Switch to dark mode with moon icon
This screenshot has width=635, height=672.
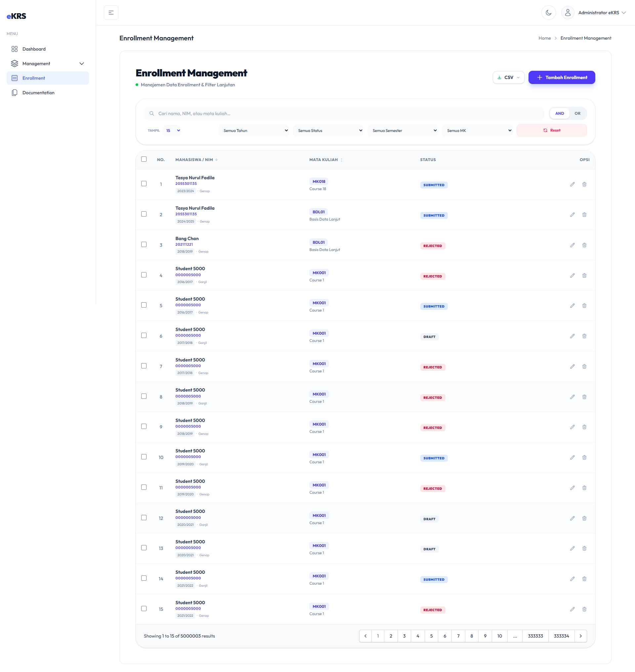[548, 13]
